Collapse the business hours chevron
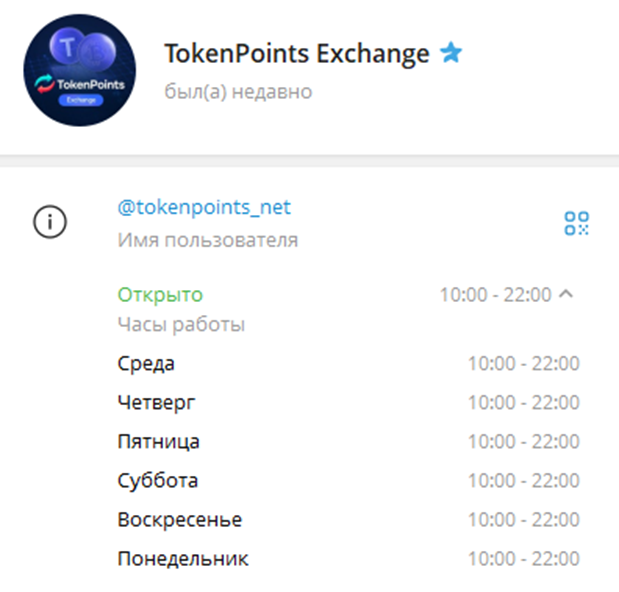Viewport: 619px width, 592px height. click(566, 294)
